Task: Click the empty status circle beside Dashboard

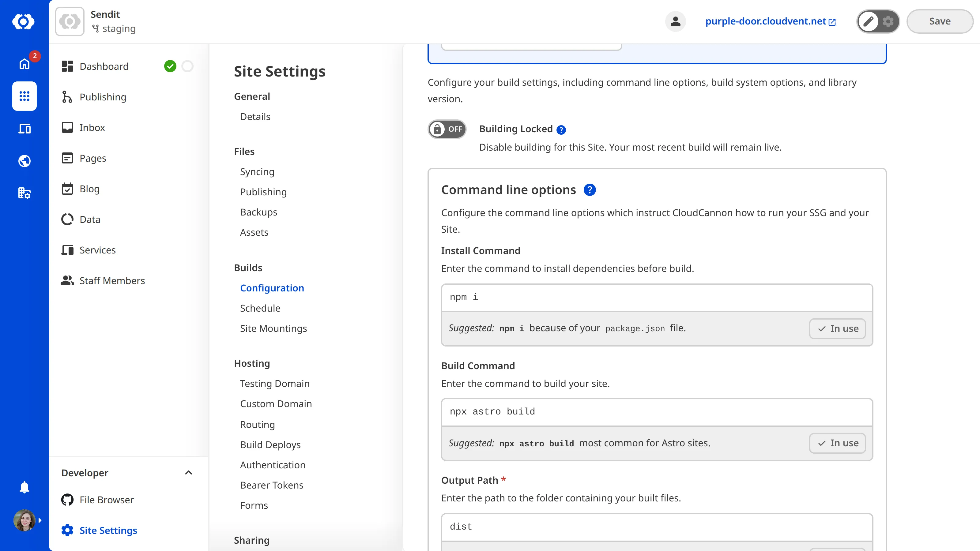Action: [187, 66]
